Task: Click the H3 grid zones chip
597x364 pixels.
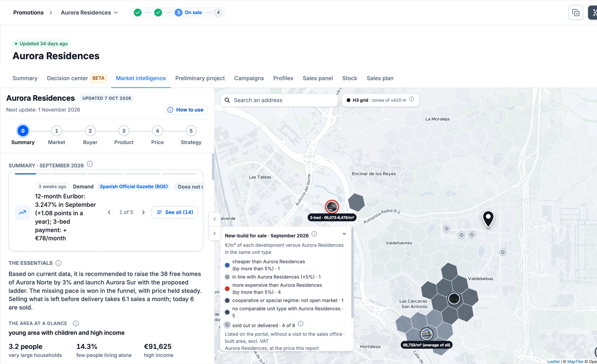Action: pyautogui.click(x=380, y=100)
